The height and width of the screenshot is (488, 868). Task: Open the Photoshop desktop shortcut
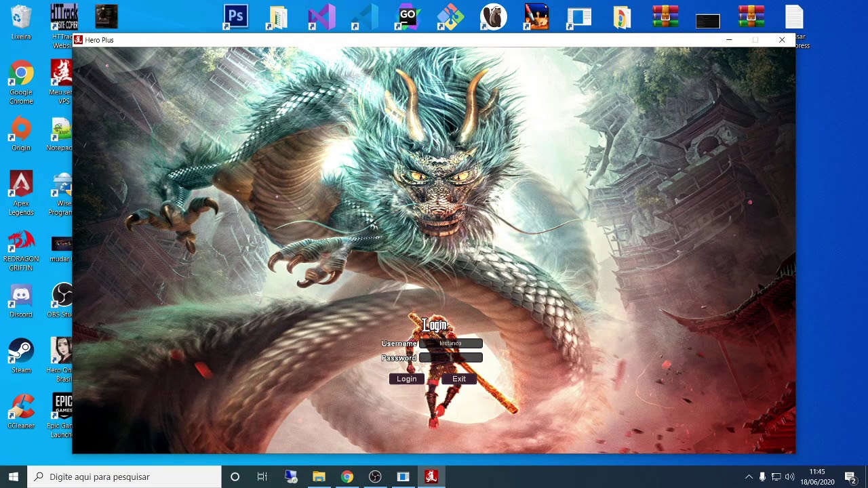coord(236,17)
